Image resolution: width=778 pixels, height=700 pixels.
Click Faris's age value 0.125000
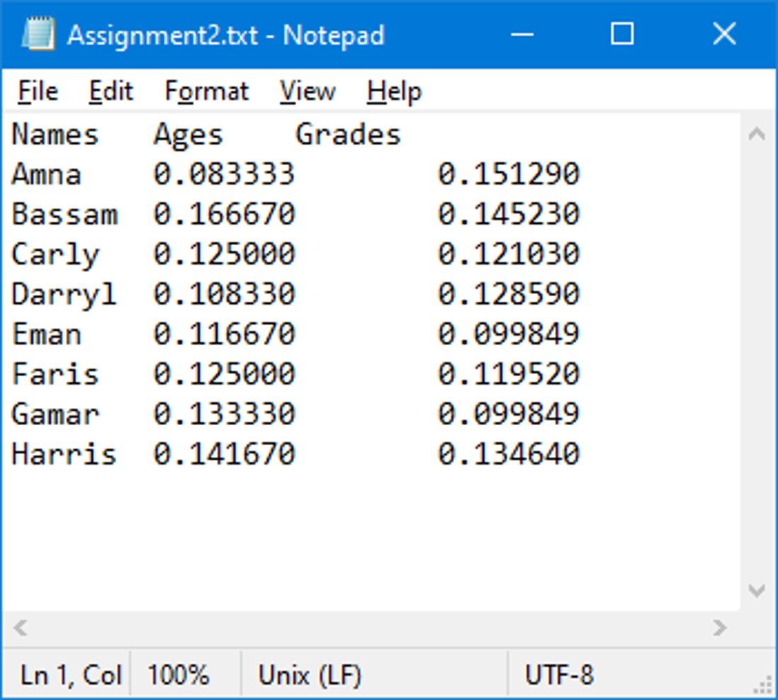pos(225,373)
